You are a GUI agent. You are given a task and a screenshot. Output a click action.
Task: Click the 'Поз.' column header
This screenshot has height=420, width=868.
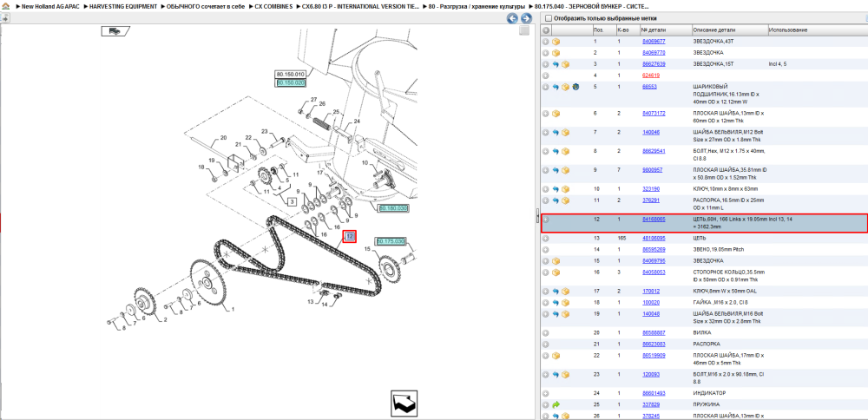[598, 30]
